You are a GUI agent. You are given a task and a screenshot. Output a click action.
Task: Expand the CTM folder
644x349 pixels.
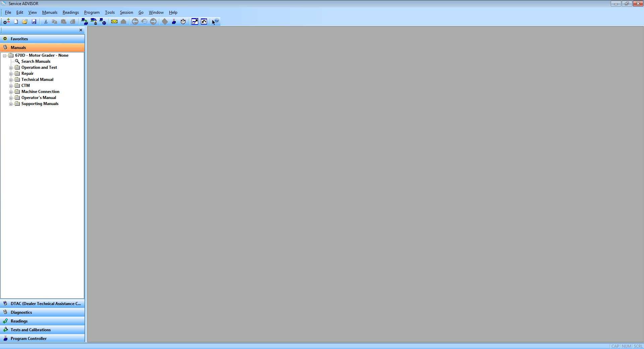[x=11, y=86]
